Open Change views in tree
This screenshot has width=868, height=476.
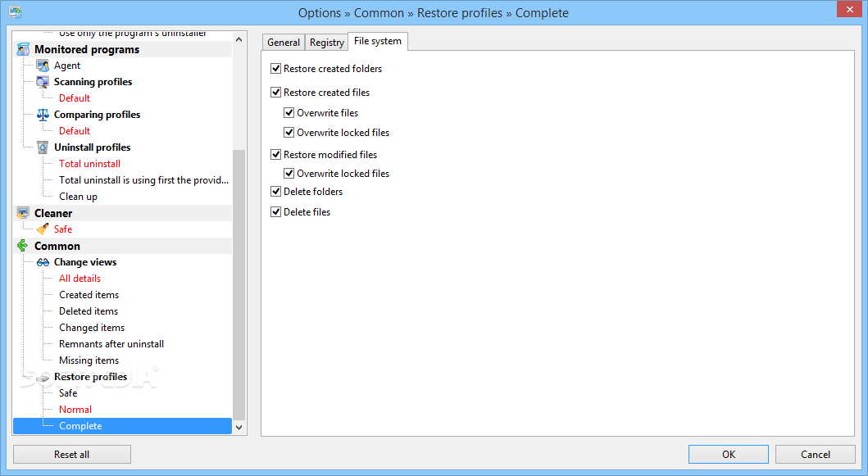[x=85, y=262]
